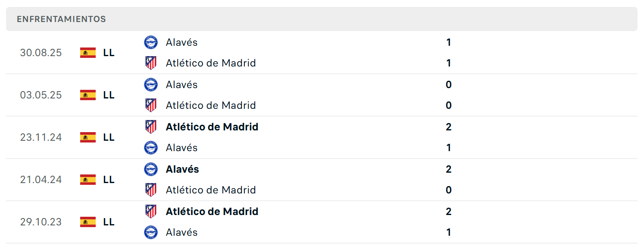Click Alavés crest in 23.11.24 match
Viewport: 644px width, 250px height.
click(151, 148)
